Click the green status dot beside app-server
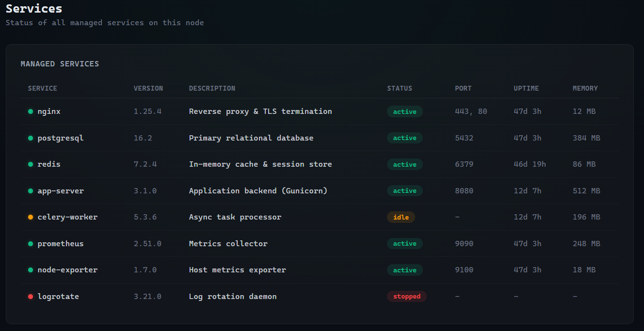644x331 pixels. pos(31,191)
